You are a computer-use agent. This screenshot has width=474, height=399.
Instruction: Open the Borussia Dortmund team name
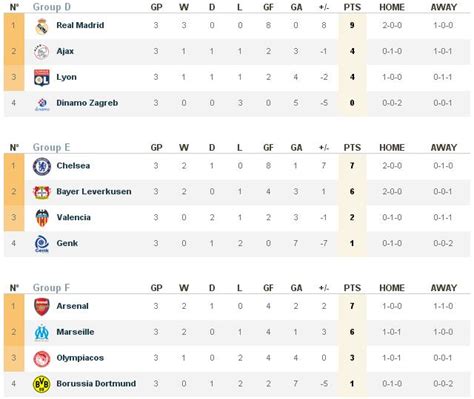[x=96, y=384]
